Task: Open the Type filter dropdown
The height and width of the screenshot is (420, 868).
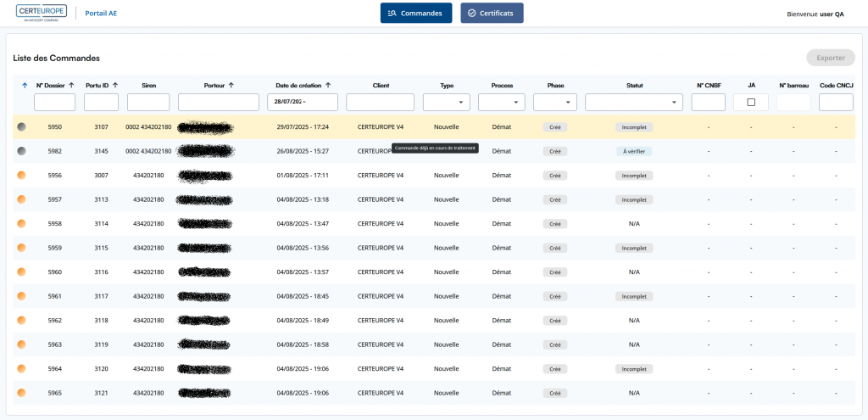Action: [x=447, y=102]
